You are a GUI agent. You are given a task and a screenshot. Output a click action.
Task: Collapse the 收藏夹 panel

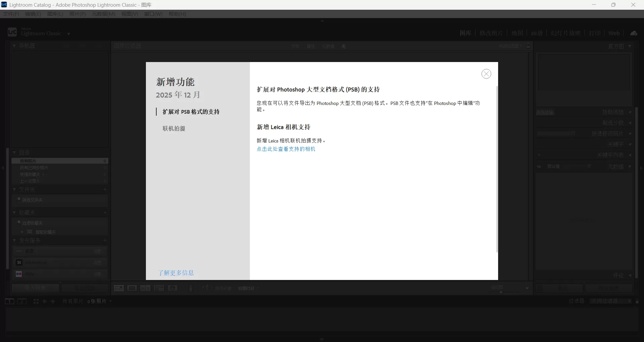[14, 213]
